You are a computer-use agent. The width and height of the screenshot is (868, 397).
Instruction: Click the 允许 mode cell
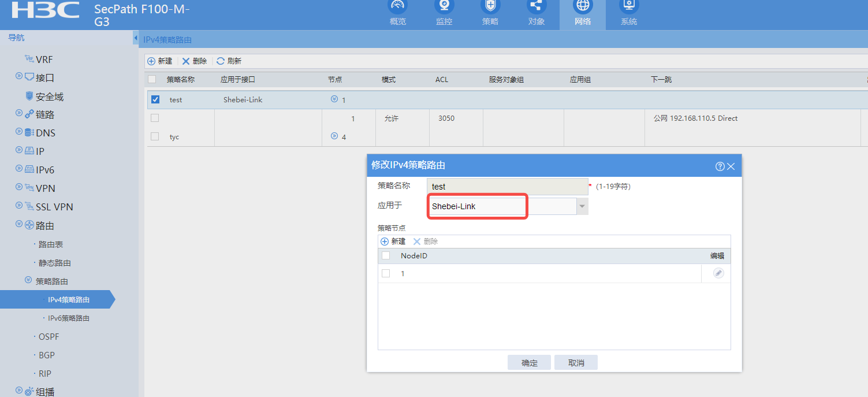[x=392, y=118]
